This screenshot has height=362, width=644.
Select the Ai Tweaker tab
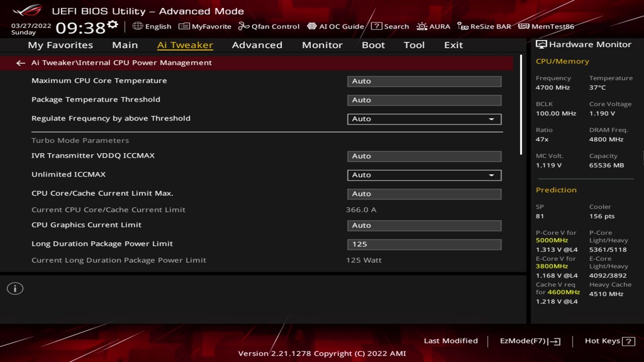coord(185,45)
